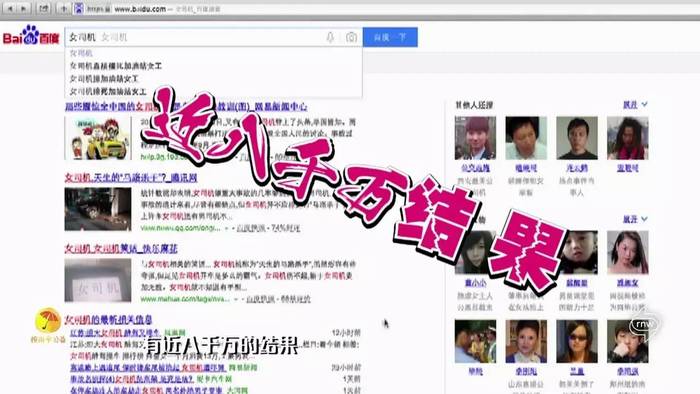Click the 女司机 sign thumbnail image
This screenshot has width=700, height=394.
click(x=98, y=280)
